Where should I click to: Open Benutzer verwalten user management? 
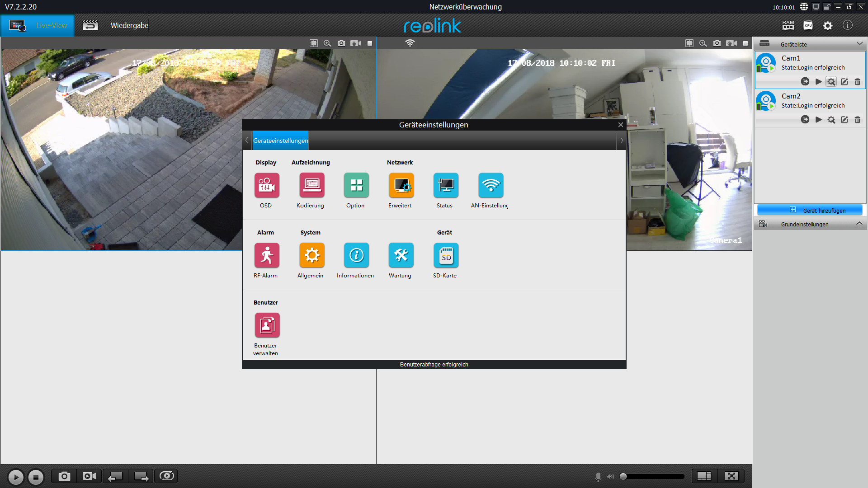click(266, 325)
